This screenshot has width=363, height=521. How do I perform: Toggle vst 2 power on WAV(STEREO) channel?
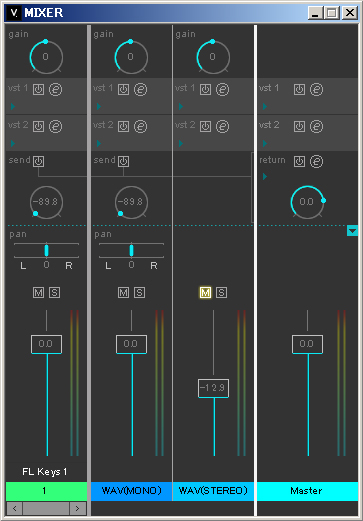pos(205,126)
